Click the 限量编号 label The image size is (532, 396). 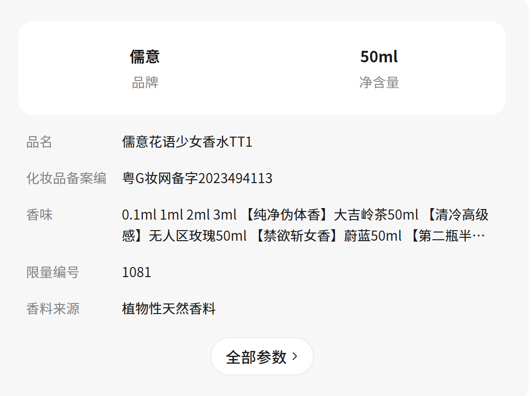click(53, 272)
